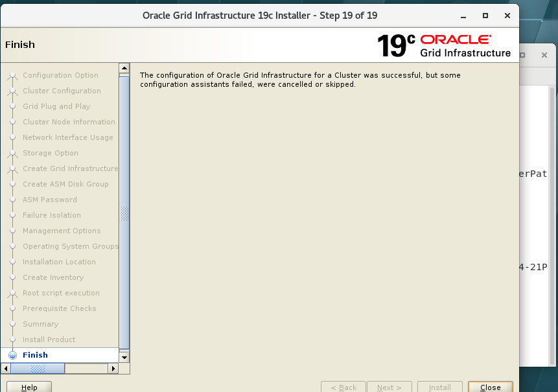Click the greyed-out Next button
The width and height of the screenshot is (558, 392).
(389, 387)
